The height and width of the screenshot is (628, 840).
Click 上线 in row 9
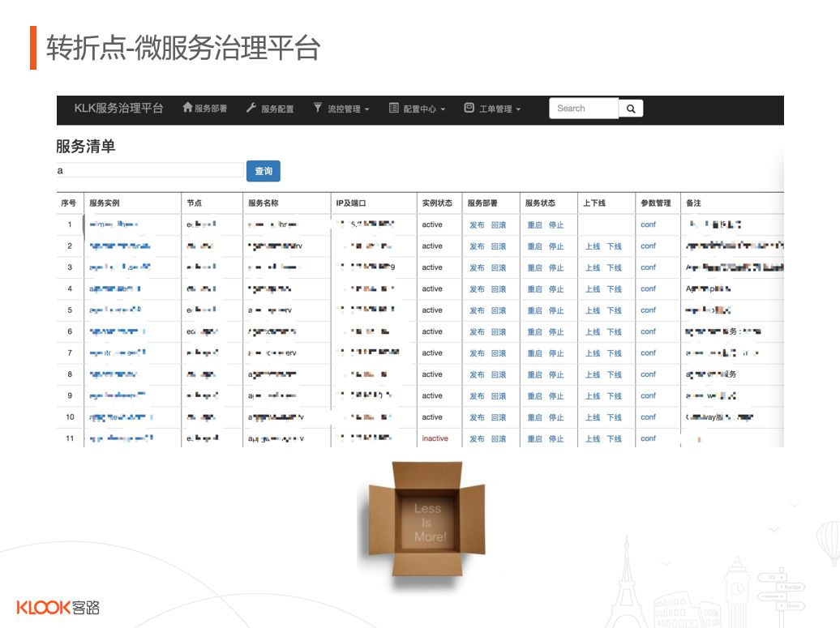coord(593,396)
